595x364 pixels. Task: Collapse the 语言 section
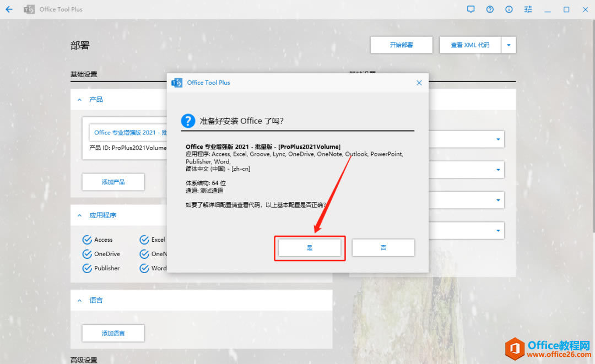point(80,300)
